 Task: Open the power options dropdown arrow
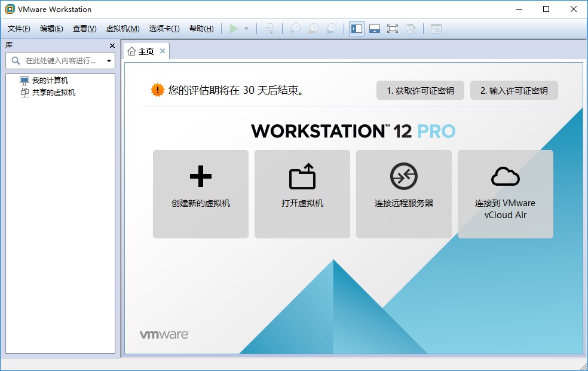click(x=246, y=29)
